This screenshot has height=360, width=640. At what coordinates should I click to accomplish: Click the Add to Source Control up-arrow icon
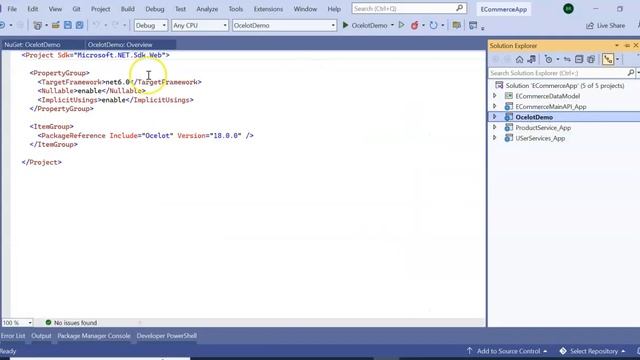(x=469, y=351)
